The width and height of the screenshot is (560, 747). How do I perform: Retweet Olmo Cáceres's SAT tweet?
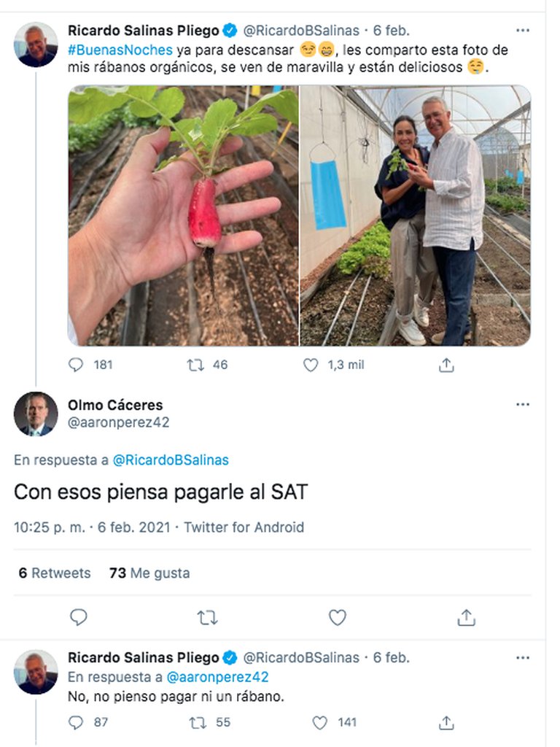coord(208,618)
